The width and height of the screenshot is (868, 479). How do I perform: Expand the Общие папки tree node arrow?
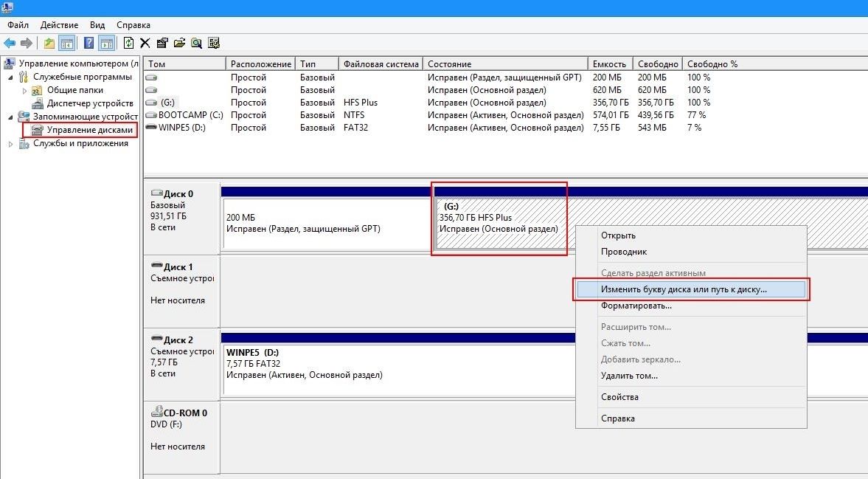[x=24, y=90]
